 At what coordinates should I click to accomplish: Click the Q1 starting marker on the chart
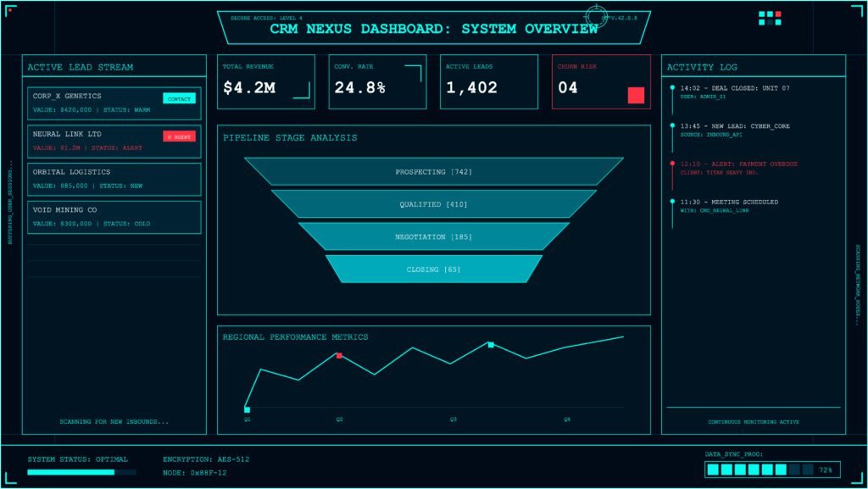click(x=248, y=409)
